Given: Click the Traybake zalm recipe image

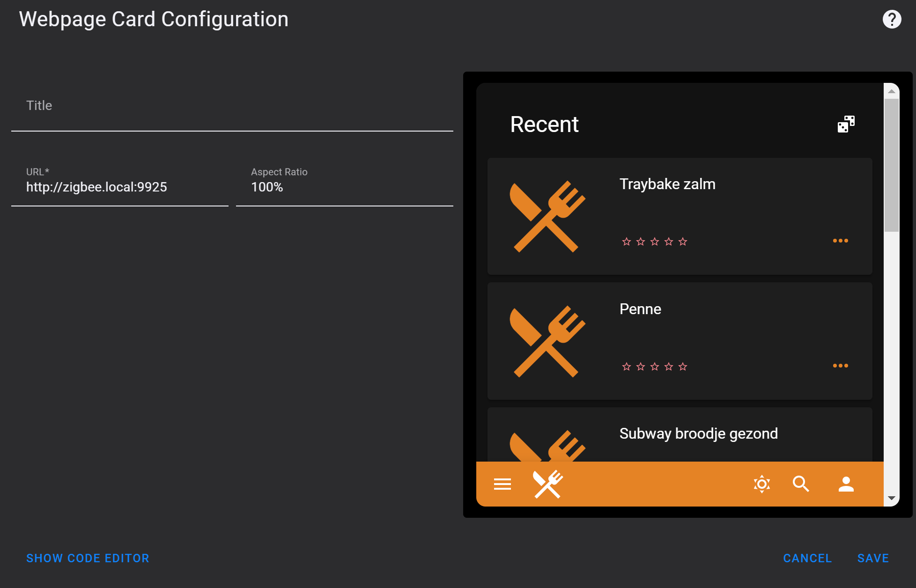Looking at the screenshot, I should click(x=547, y=216).
